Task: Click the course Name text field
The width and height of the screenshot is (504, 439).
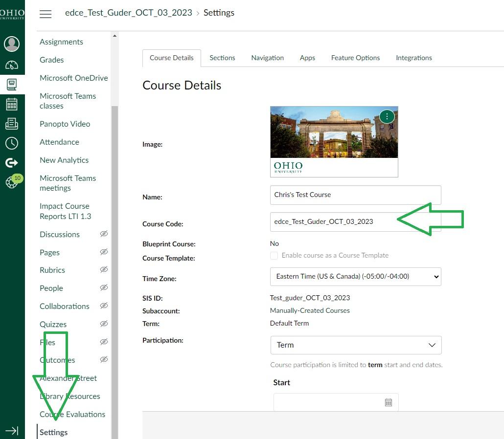Action: 355,195
